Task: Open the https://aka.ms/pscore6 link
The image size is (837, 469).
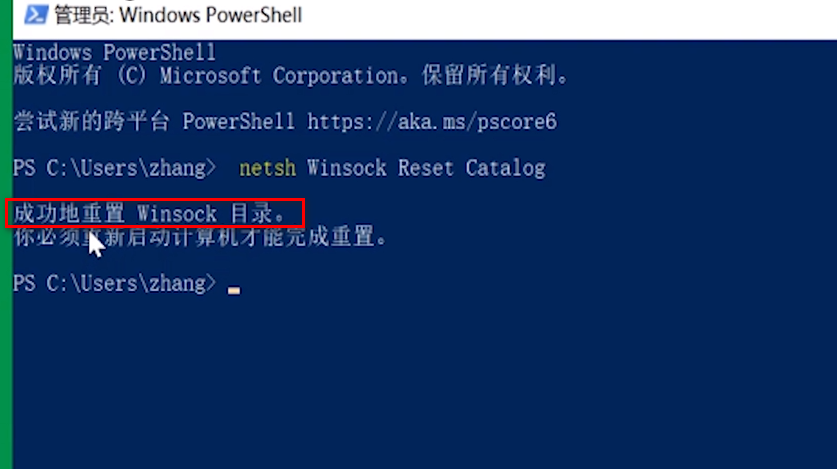Action: (x=432, y=122)
